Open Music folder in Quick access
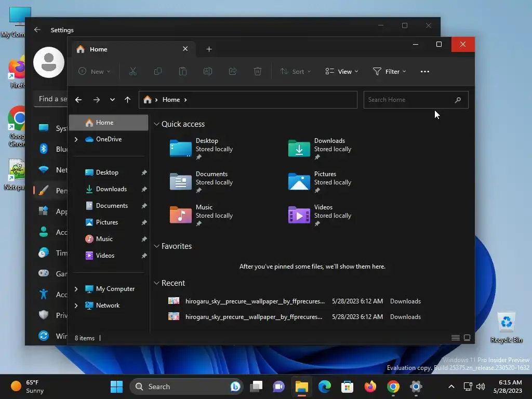 tap(202, 215)
